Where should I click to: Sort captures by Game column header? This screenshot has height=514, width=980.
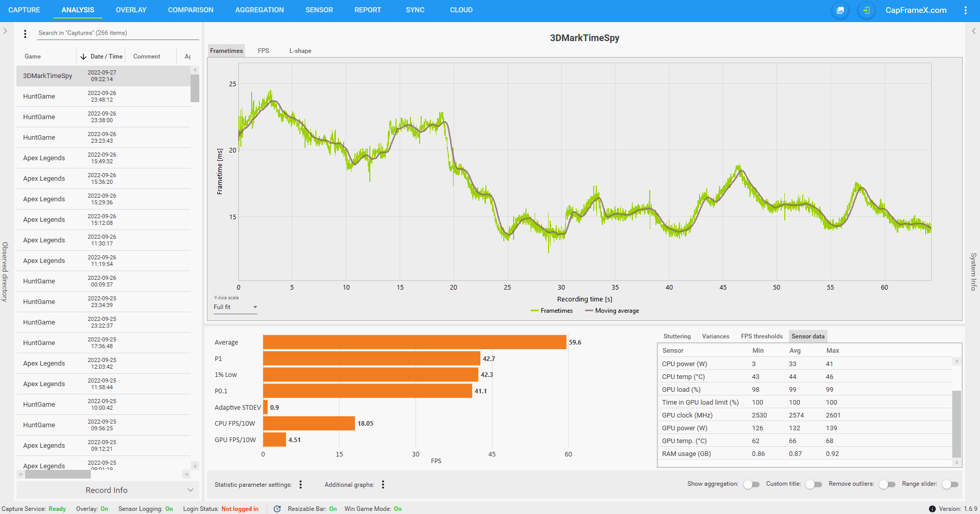pos(33,56)
